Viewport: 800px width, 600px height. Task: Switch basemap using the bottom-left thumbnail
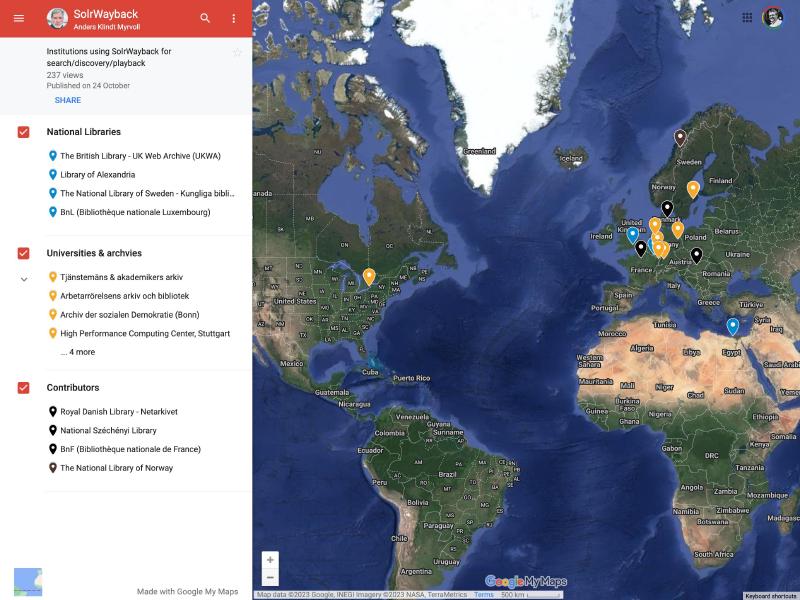(x=28, y=582)
